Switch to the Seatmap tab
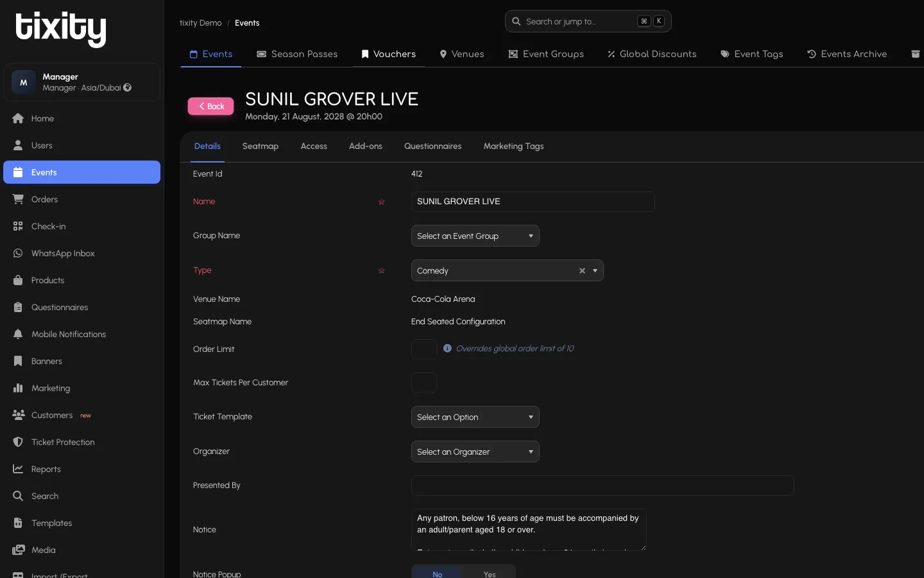The image size is (924, 578). [x=261, y=146]
